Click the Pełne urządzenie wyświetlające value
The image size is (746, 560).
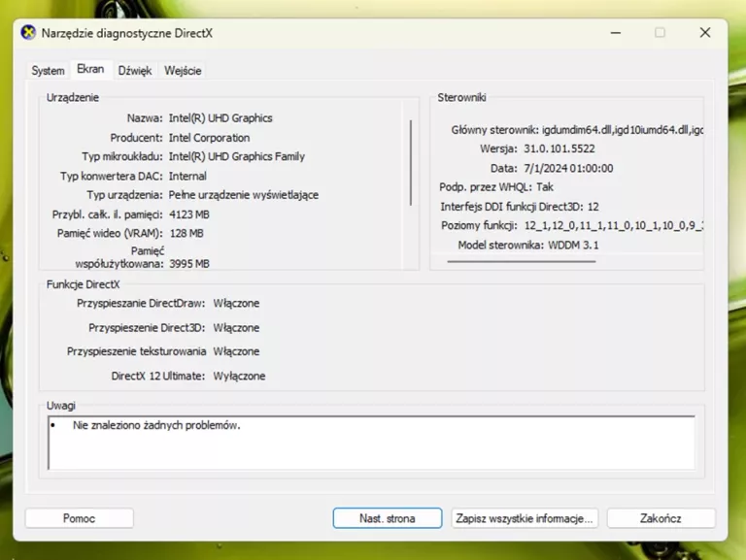point(244,195)
